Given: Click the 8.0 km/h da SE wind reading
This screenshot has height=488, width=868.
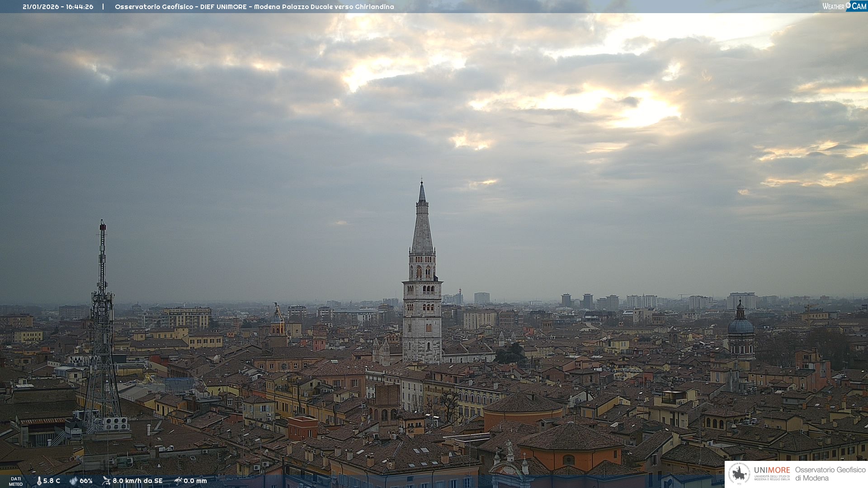Looking at the screenshot, I should click(137, 481).
